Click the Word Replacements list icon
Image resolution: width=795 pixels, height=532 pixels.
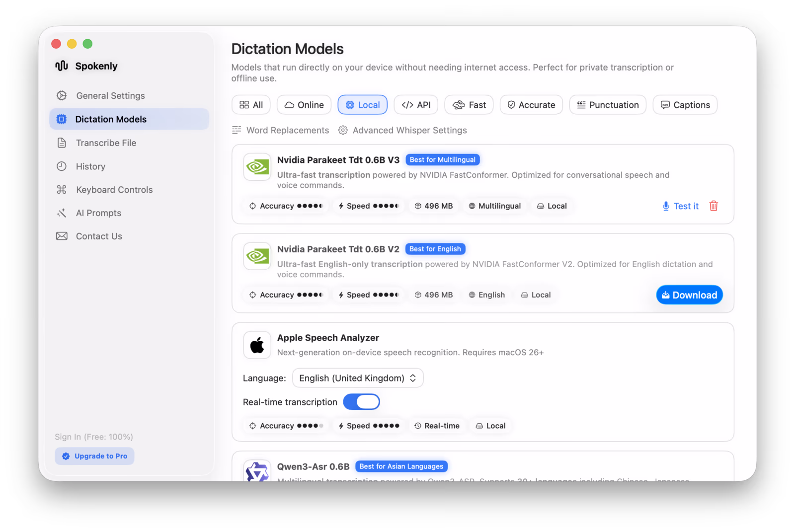tap(237, 130)
